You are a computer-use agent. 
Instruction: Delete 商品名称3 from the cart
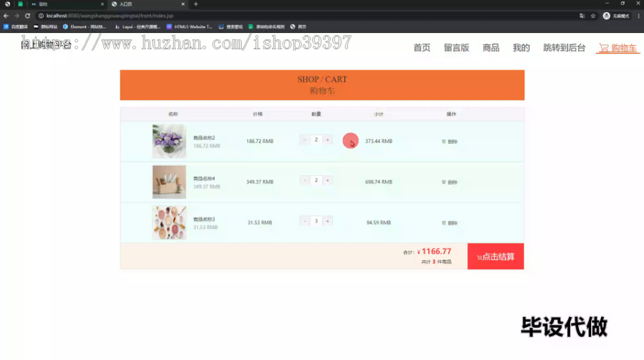pyautogui.click(x=450, y=223)
